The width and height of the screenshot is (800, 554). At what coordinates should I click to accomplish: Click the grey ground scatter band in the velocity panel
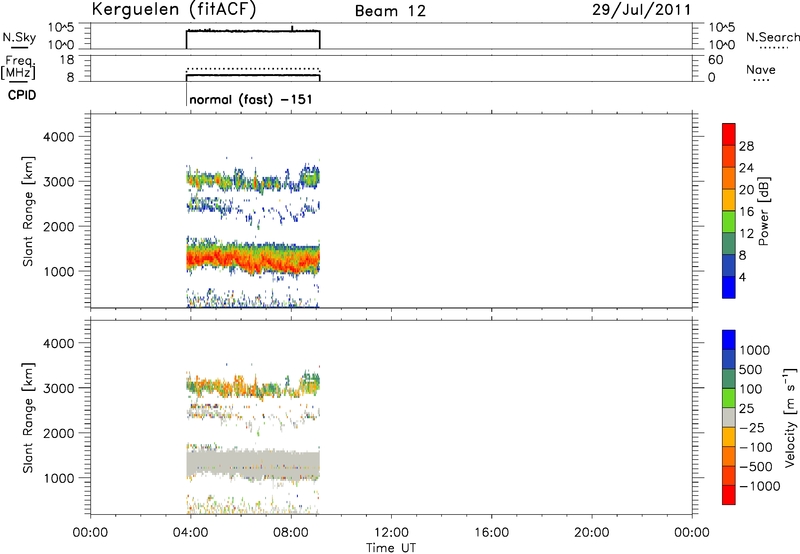(x=253, y=463)
